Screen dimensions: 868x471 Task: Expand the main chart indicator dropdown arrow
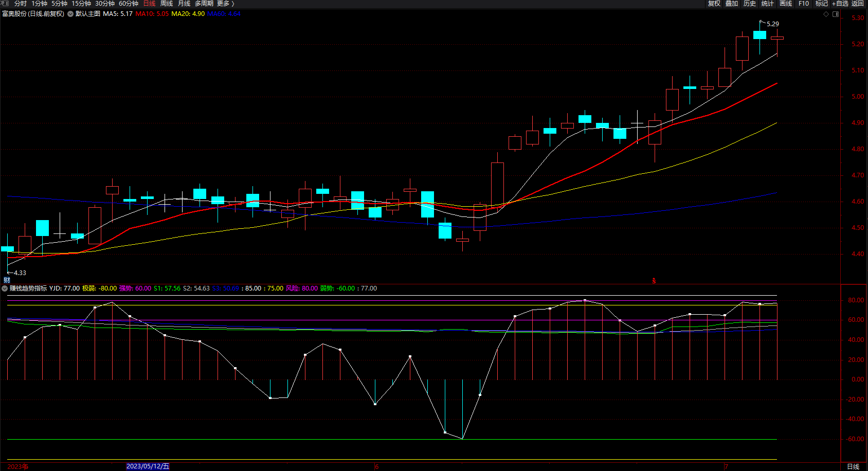pos(70,14)
